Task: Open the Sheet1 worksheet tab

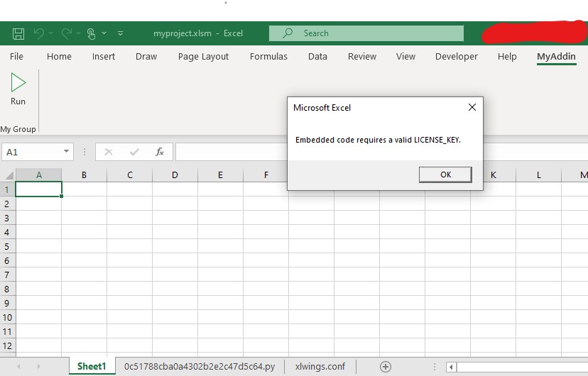Action: click(x=92, y=366)
